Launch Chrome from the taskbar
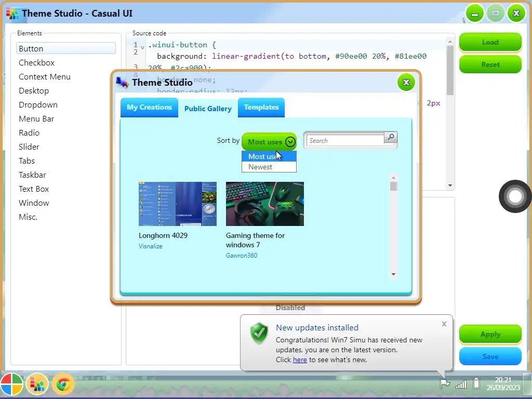This screenshot has width=532, height=399. (63, 384)
